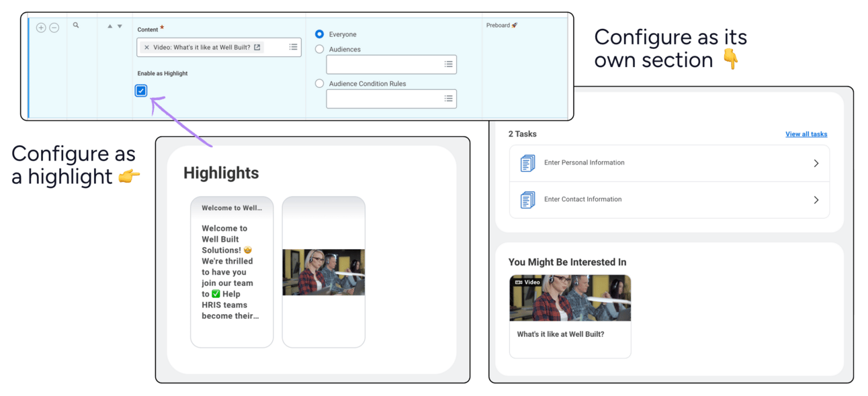Click the Preboard label in the last column
This screenshot has width=868, height=396.
502,26
